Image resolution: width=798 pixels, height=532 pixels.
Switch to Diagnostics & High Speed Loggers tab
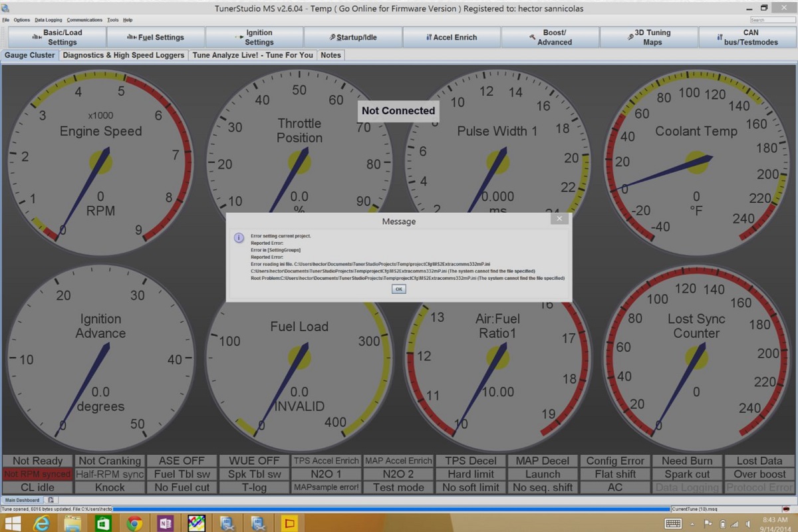124,55
